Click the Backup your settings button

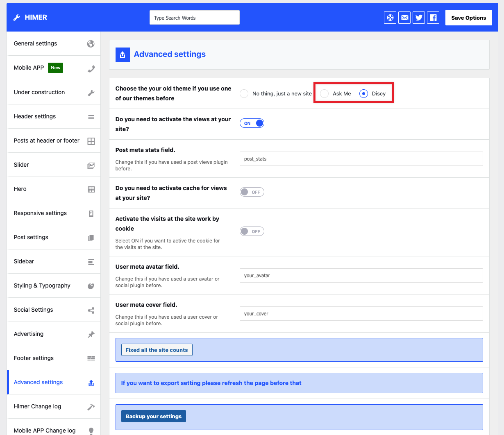pos(153,416)
